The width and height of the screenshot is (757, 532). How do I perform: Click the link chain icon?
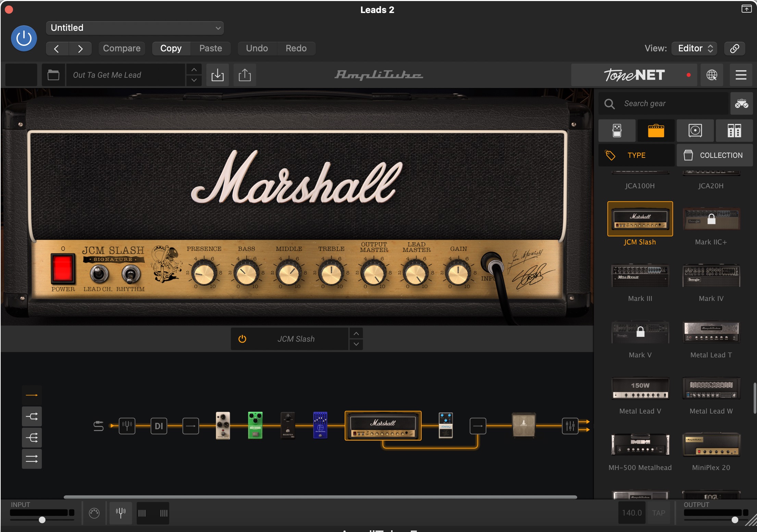[x=734, y=49]
